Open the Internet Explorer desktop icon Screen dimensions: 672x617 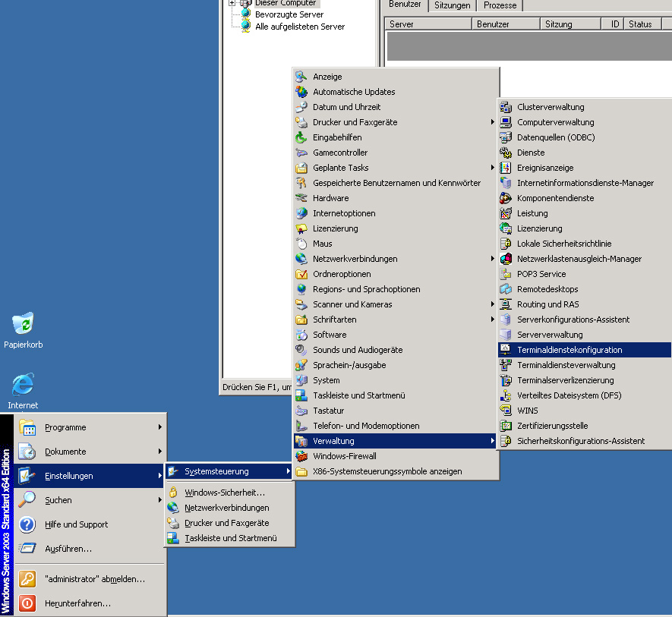(23, 385)
